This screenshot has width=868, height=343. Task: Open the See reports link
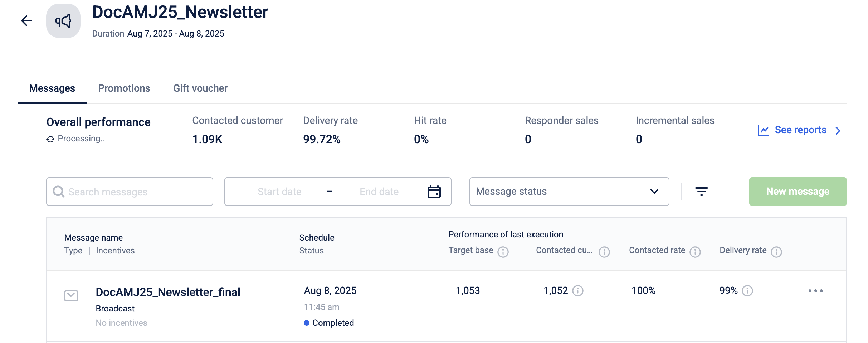tap(800, 130)
